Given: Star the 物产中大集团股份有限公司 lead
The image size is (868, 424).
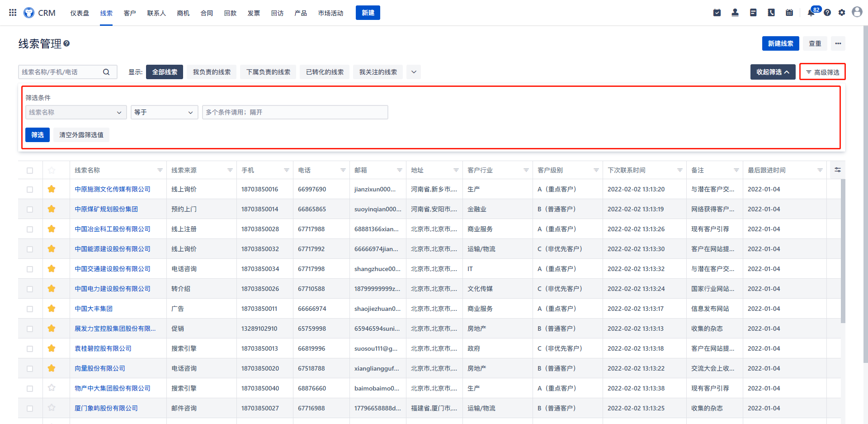Looking at the screenshot, I should pyautogui.click(x=52, y=388).
